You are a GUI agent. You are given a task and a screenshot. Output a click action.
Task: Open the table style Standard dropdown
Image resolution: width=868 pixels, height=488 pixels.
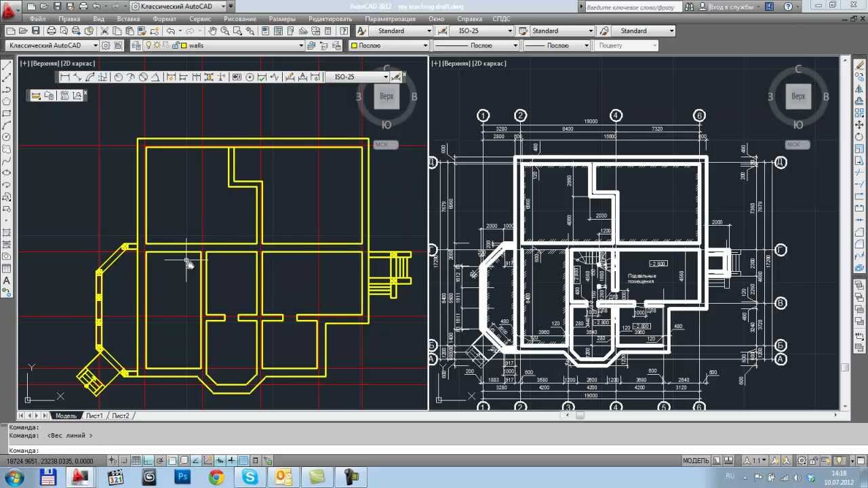[562, 30]
